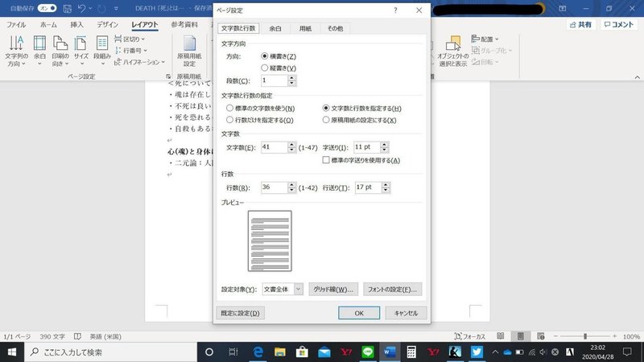Viewport: 644px width, 362px height.
Task: Open Page Setup dialog launcher in ribbon
Action: coord(168,76)
